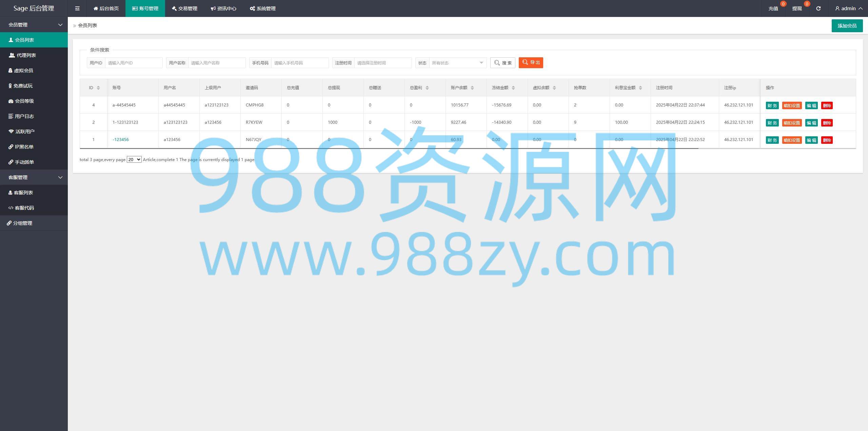This screenshot has width=868, height=431.
Task: Open the 状态 所有状态 dropdown
Action: tap(457, 63)
